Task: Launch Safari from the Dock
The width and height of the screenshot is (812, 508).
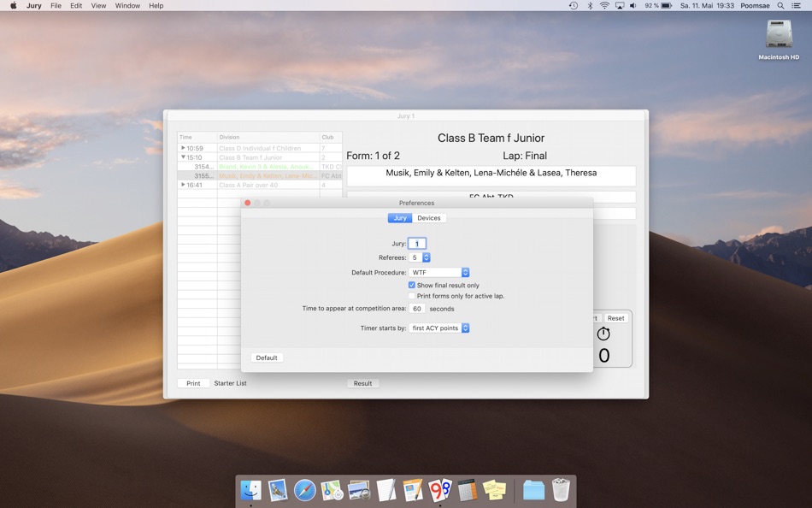Action: 303,490
